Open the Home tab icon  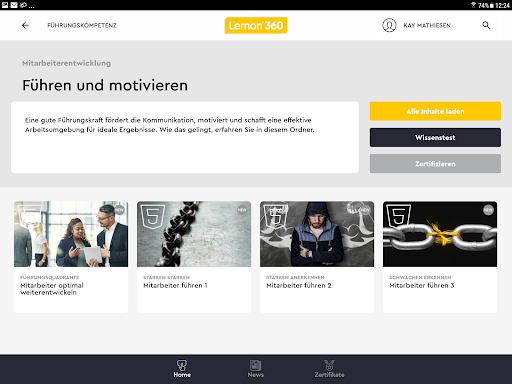pos(182,365)
